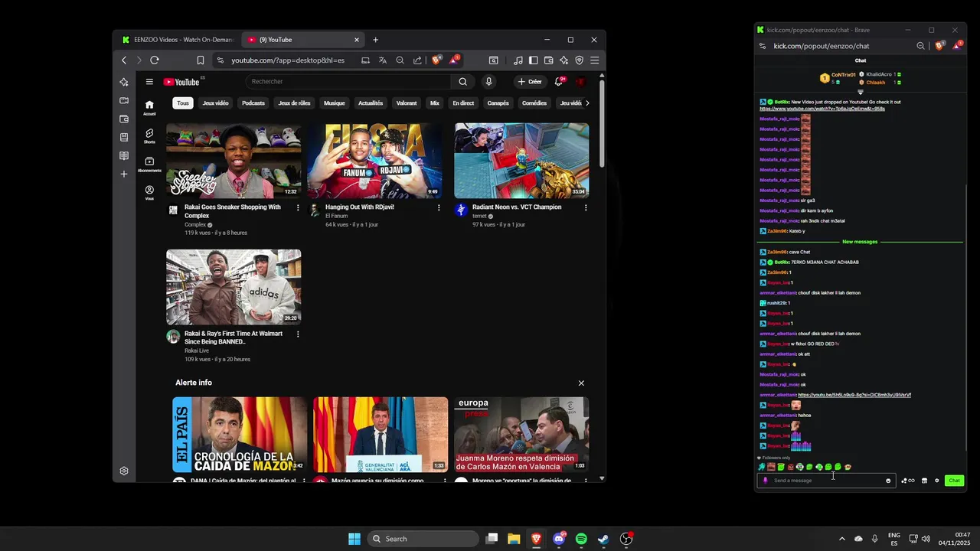Open options menu for Rakai Goes Sneaker Shopping video
Viewport: 980px width, 551px height.
click(x=298, y=207)
